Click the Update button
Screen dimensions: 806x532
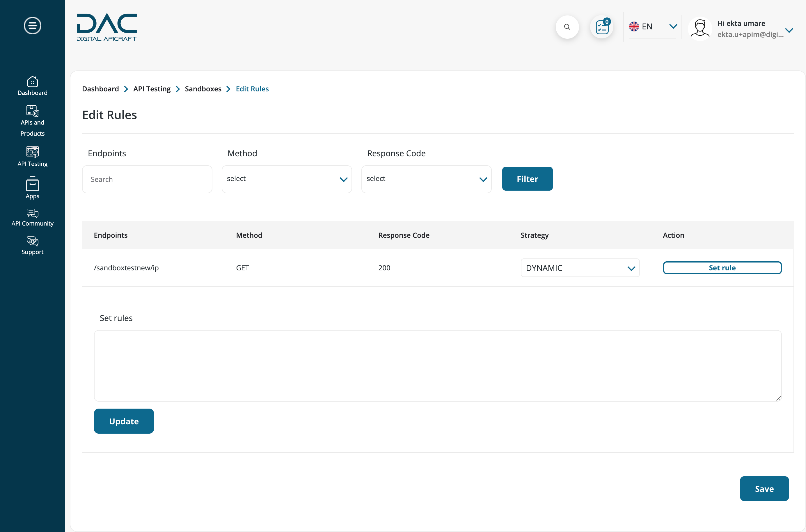pos(123,421)
